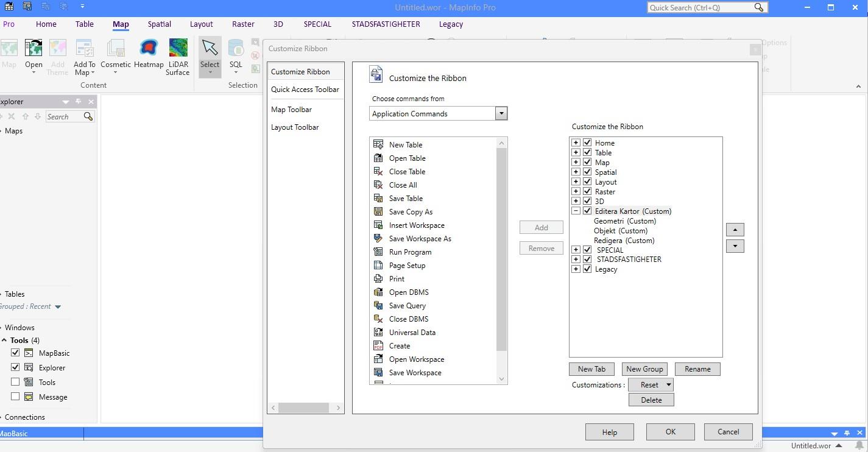Click the Open DBMS command icon
868x452 pixels.
378,292
